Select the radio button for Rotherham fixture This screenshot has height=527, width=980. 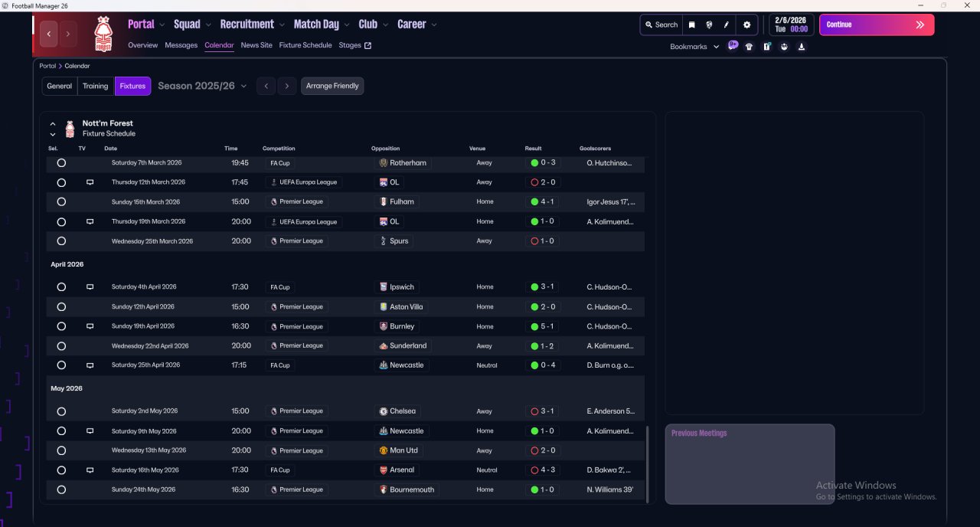(x=61, y=163)
